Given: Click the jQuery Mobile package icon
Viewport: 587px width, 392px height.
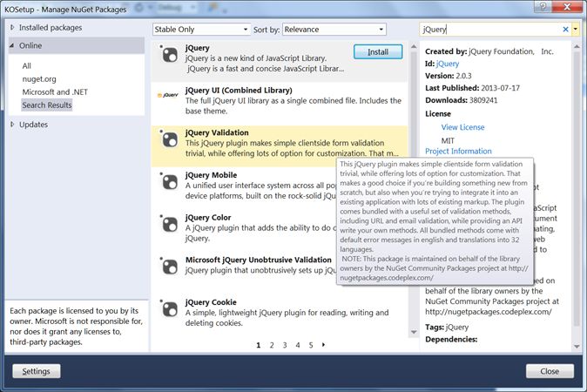Looking at the screenshot, I should (x=170, y=182).
